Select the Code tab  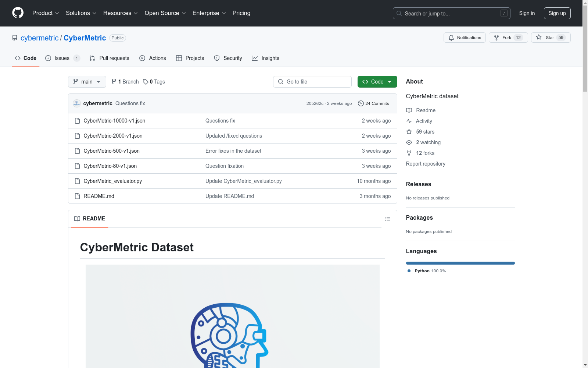[x=26, y=58]
